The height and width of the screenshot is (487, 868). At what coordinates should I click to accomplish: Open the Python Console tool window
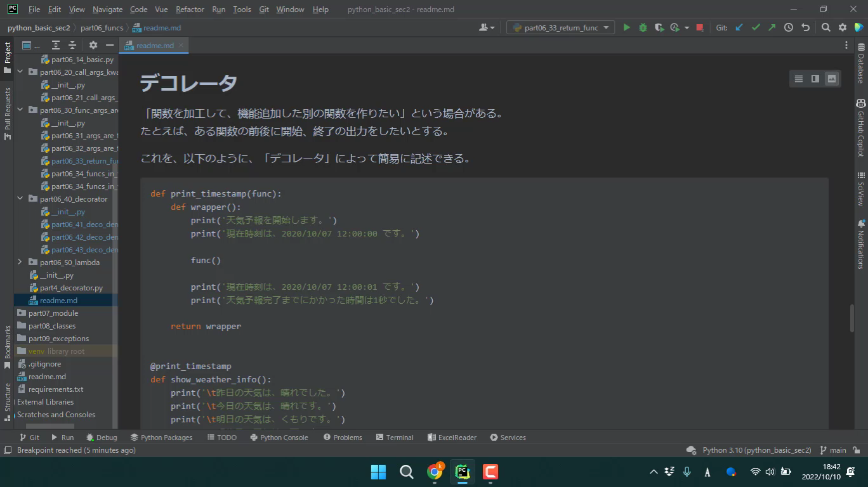point(279,438)
